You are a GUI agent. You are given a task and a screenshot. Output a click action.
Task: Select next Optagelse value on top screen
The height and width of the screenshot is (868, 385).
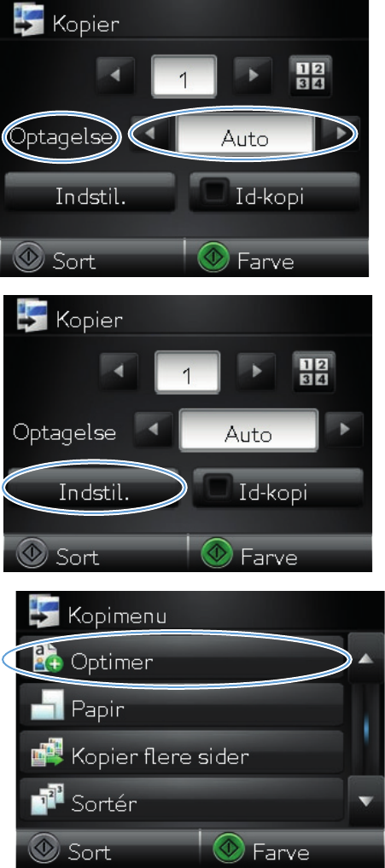point(340,133)
